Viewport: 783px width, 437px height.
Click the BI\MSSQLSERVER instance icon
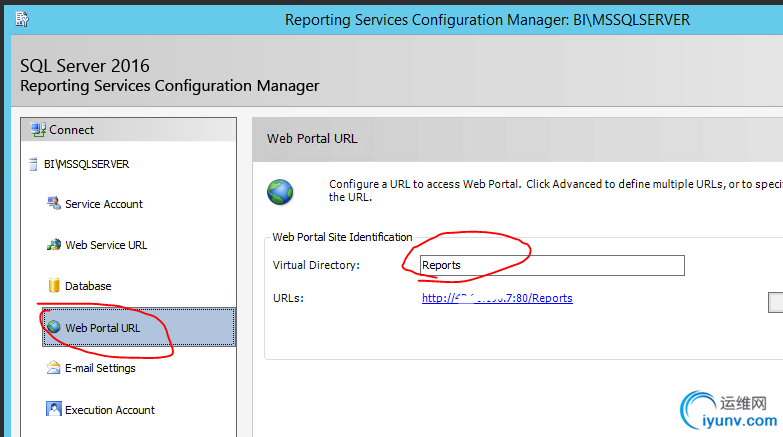33,164
